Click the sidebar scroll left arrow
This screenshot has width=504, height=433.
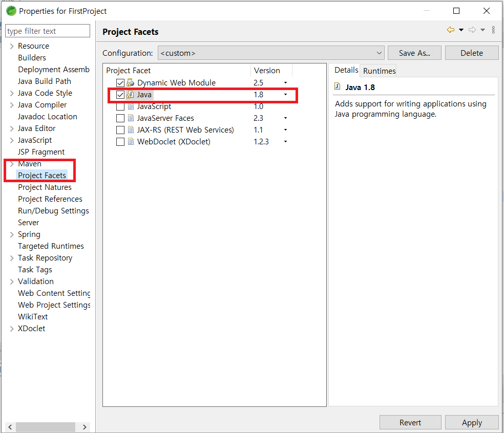pos(10,427)
